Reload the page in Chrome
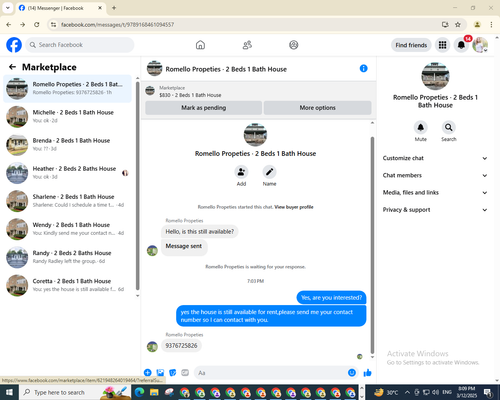The image size is (500, 400). 37,24
